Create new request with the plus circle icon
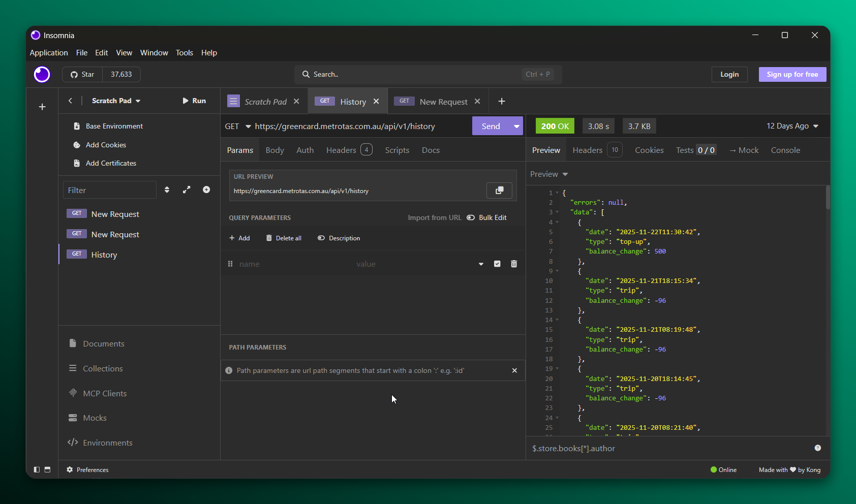The height and width of the screenshot is (504, 856). point(206,190)
